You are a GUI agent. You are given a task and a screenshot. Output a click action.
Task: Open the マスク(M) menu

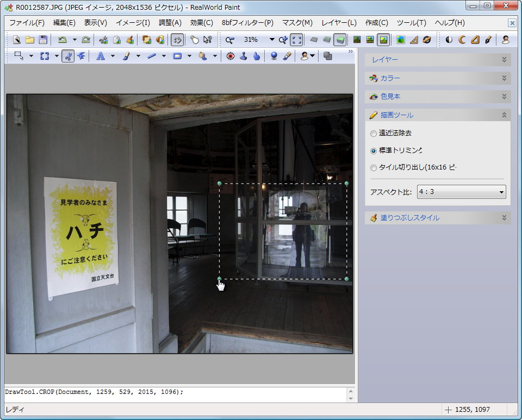297,23
